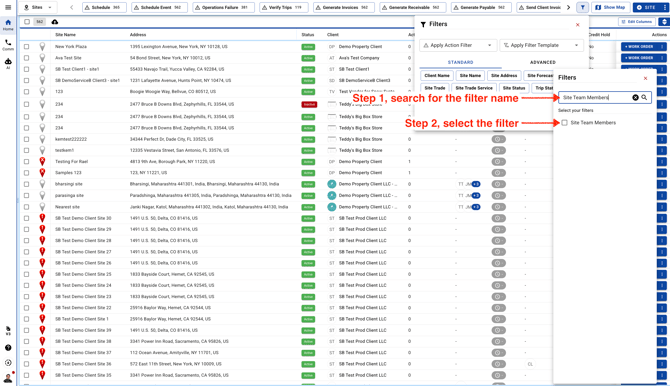Check the Testing For Rael row
670x386 pixels.
tap(26, 162)
